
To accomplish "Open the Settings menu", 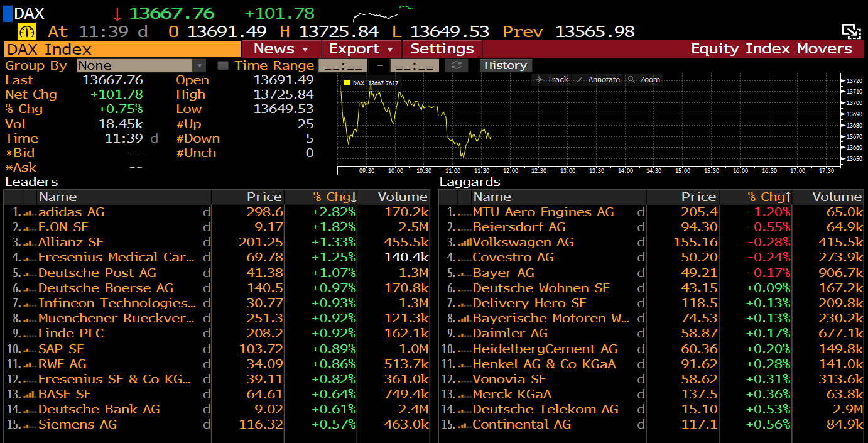I will pos(442,49).
